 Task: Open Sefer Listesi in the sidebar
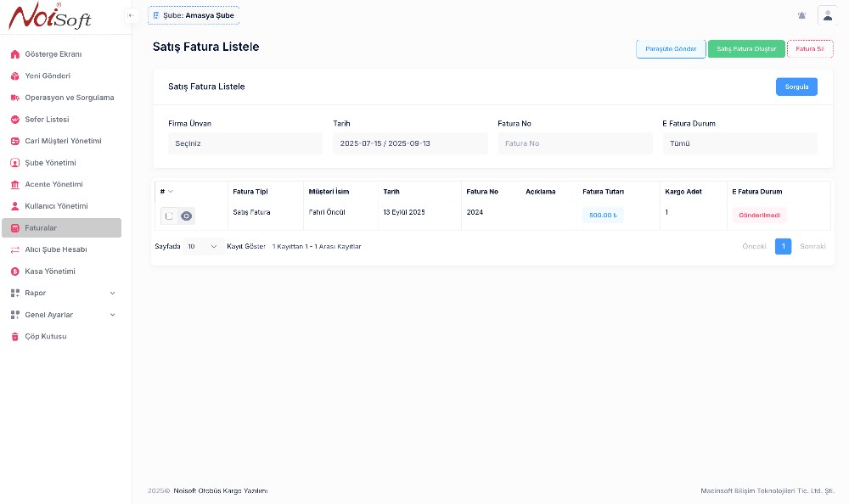tap(47, 120)
